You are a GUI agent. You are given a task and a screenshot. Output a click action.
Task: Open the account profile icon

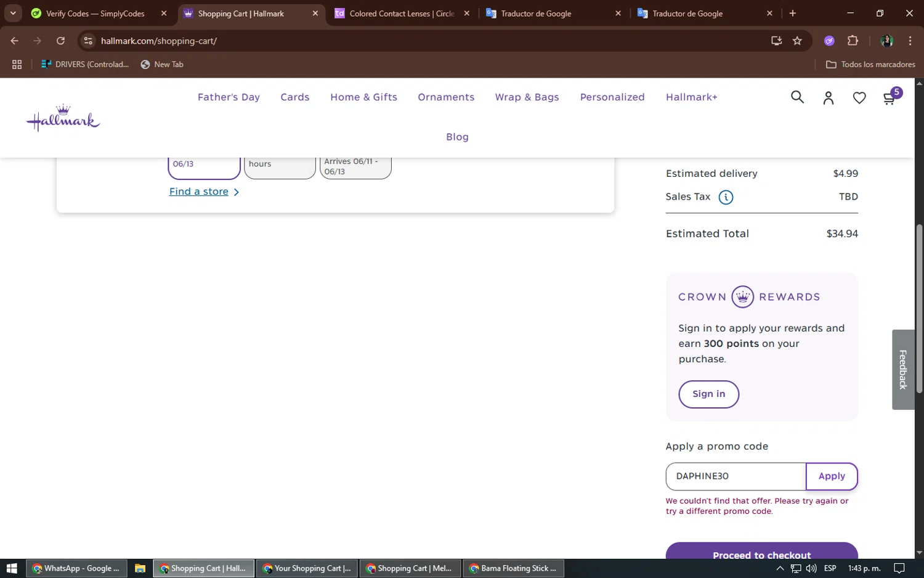pyautogui.click(x=829, y=98)
